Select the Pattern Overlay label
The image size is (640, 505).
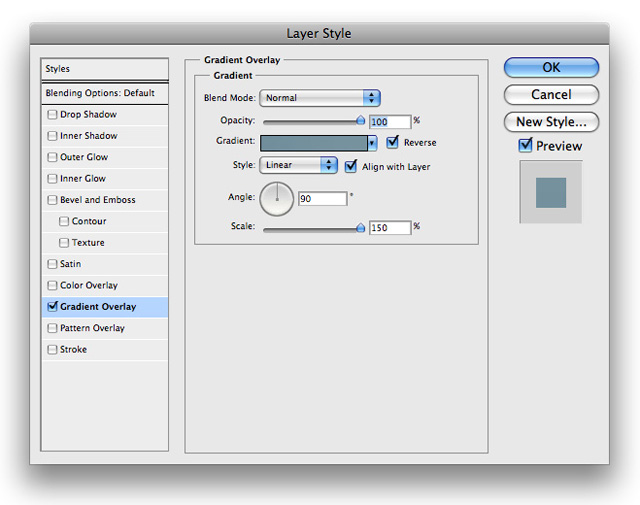[x=92, y=328]
